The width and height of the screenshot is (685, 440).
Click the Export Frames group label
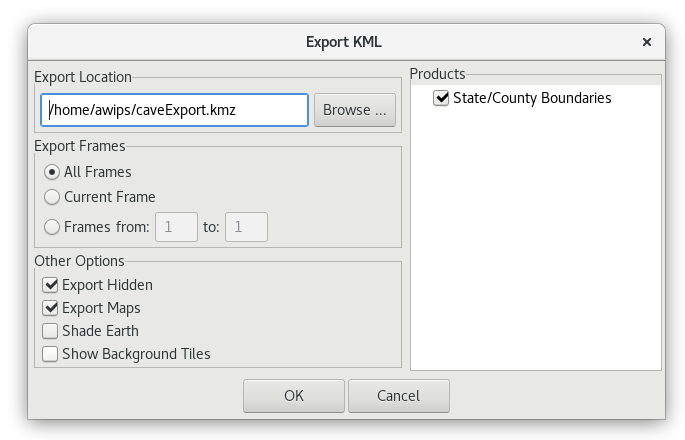(80, 146)
